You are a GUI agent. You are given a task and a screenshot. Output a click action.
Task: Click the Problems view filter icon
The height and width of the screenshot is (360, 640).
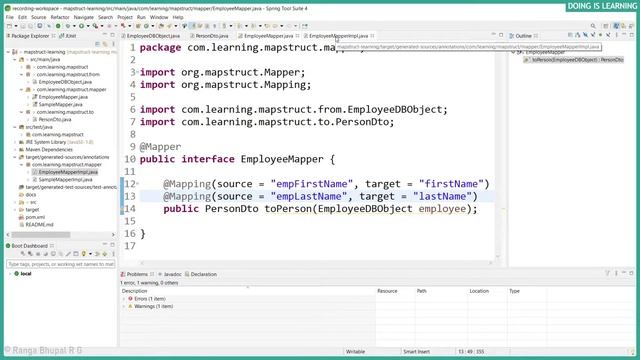(x=607, y=273)
